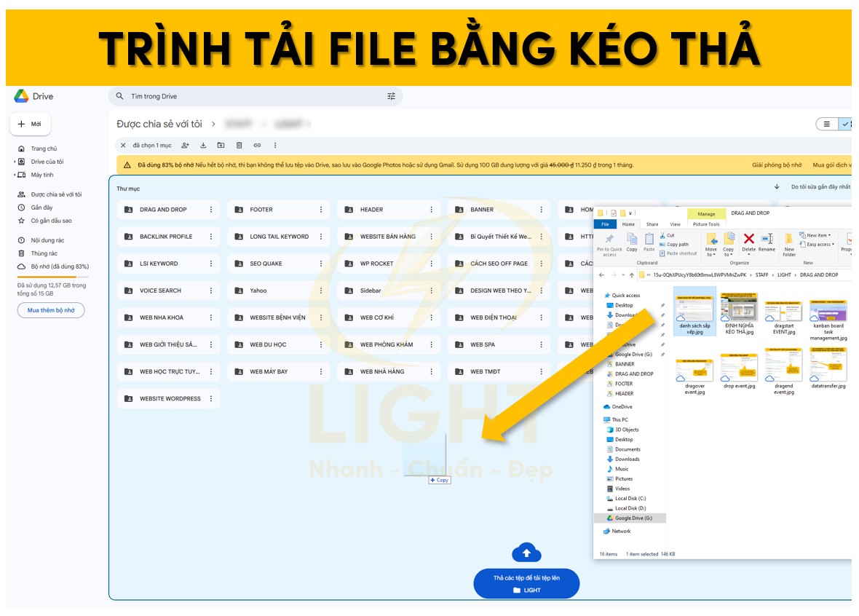Click the share person-add icon in Drive toolbar
This screenshot has height=616, width=859.
tap(185, 145)
